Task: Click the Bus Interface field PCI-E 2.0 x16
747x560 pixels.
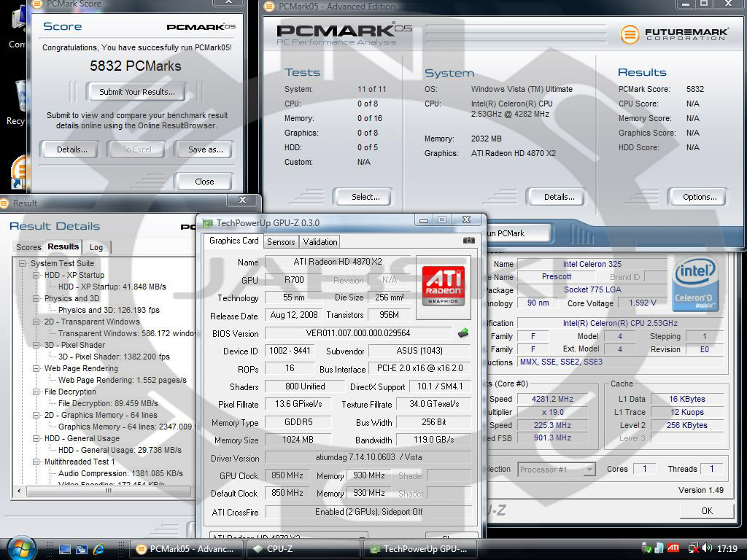Action: point(419,368)
